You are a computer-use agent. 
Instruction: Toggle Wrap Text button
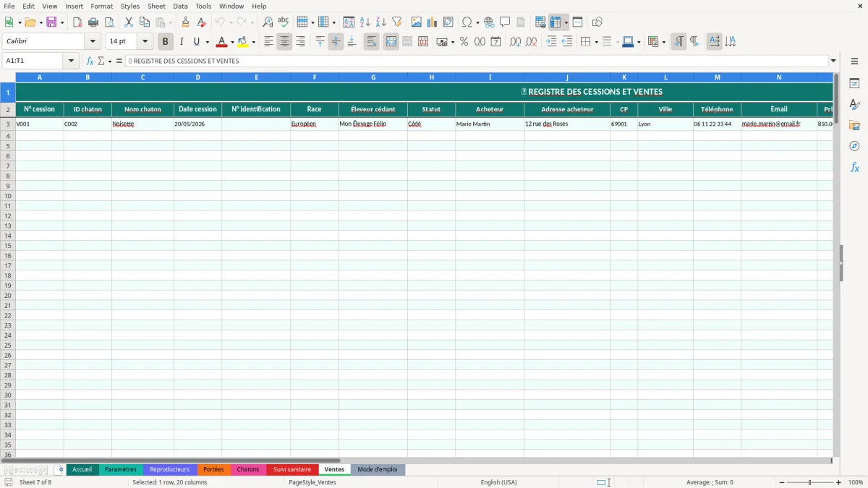(372, 42)
